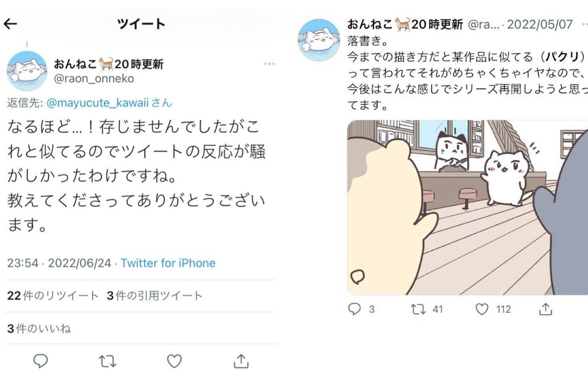
Task: Open left tweet's cat profile avatar
Action: coord(27,71)
